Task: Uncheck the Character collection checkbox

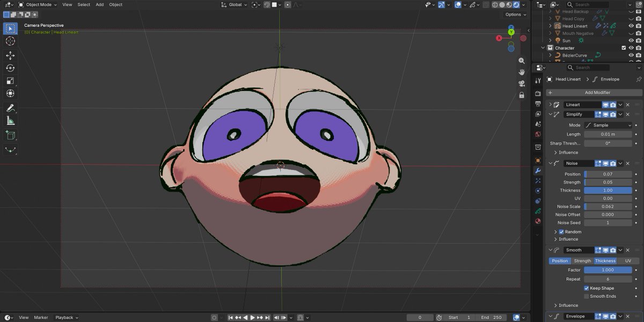Action: 624,48
